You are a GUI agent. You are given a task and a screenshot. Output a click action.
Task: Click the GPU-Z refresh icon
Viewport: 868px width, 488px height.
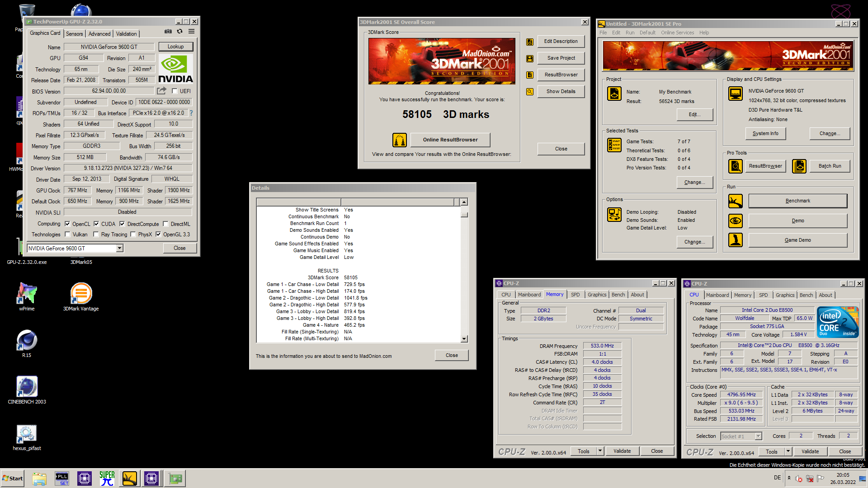click(180, 32)
